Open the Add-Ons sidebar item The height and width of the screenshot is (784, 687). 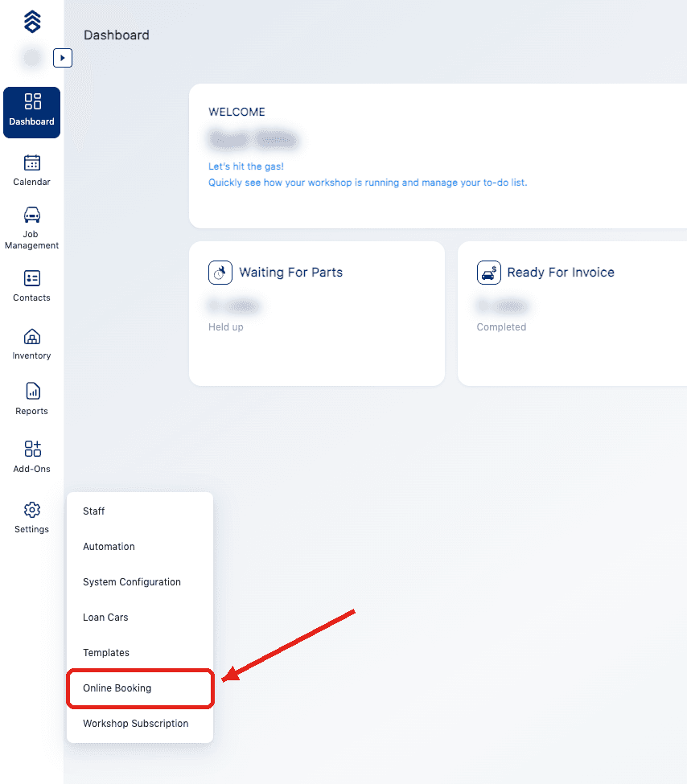coord(31,457)
